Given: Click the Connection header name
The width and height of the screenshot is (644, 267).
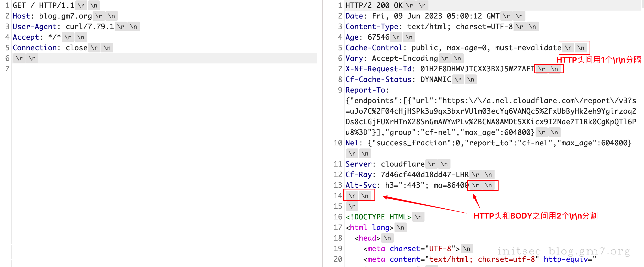Looking at the screenshot, I should (x=35, y=48).
